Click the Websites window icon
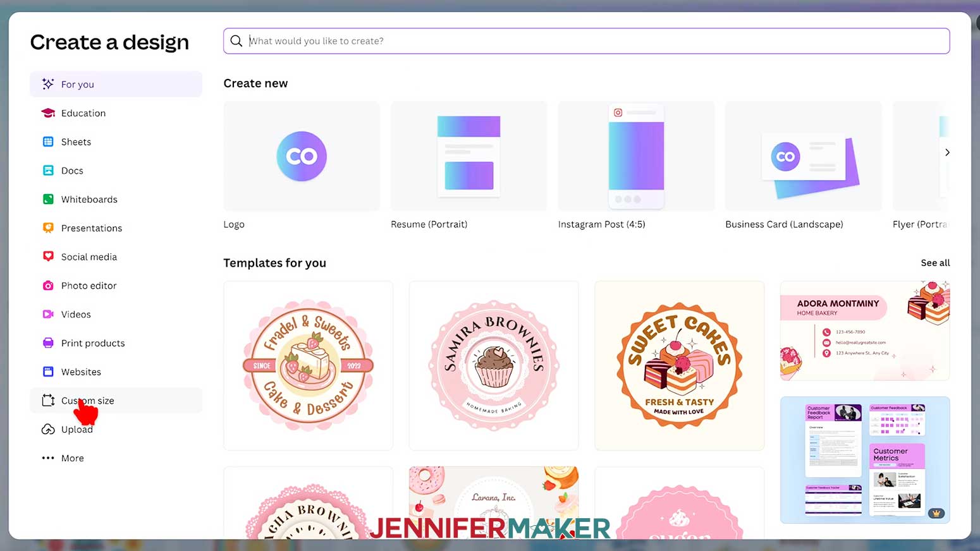This screenshot has width=980, height=551. tap(48, 372)
